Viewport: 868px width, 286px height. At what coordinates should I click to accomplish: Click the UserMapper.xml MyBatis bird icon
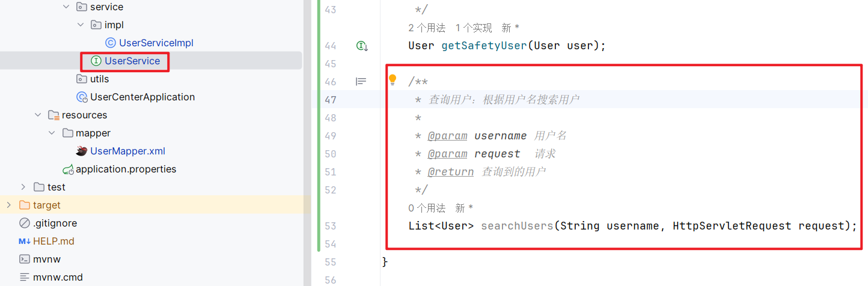[x=82, y=151]
